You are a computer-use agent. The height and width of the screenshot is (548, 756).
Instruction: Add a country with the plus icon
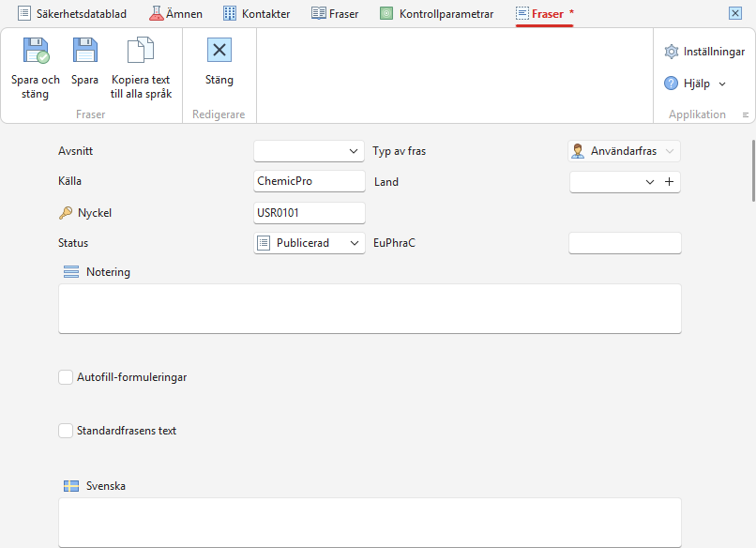point(669,182)
